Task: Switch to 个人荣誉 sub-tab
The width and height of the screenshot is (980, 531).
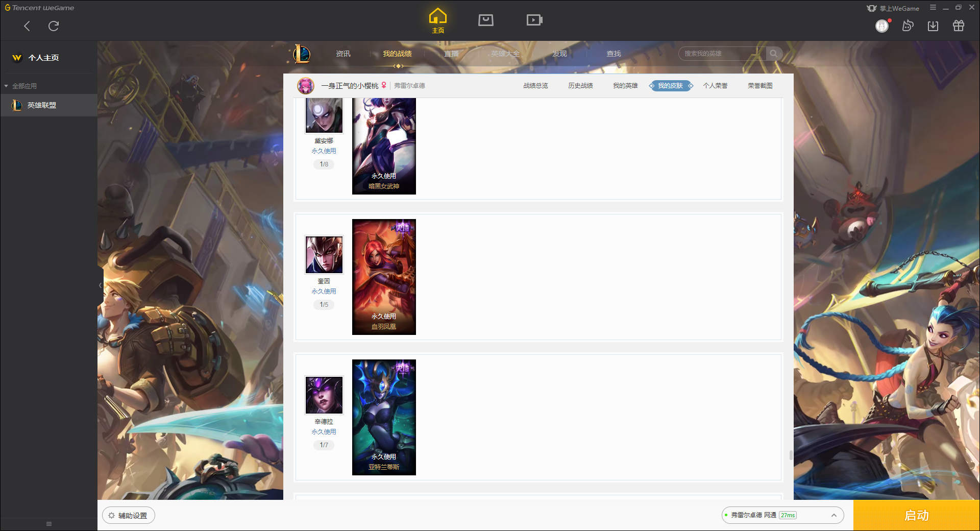Action: point(715,86)
